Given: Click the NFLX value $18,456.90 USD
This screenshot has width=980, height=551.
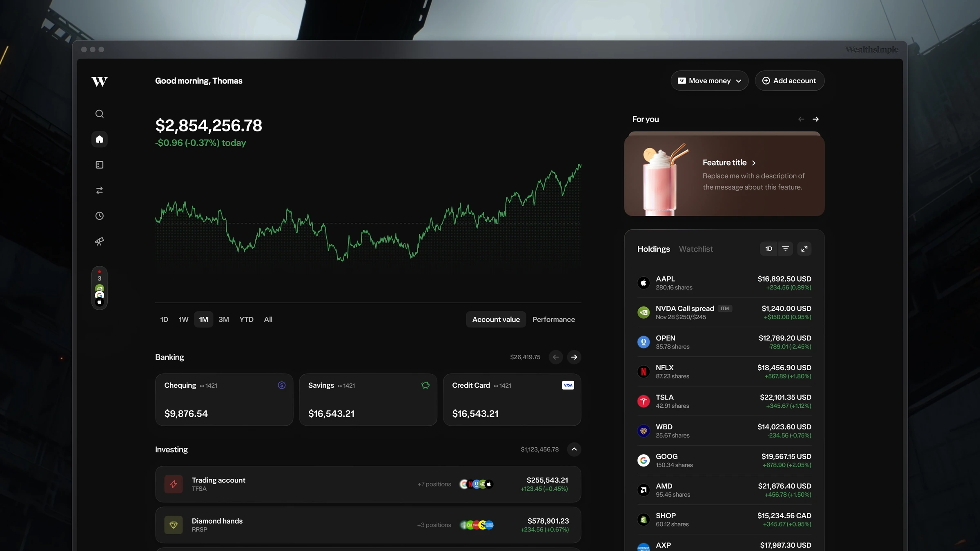Looking at the screenshot, I should click(784, 368).
